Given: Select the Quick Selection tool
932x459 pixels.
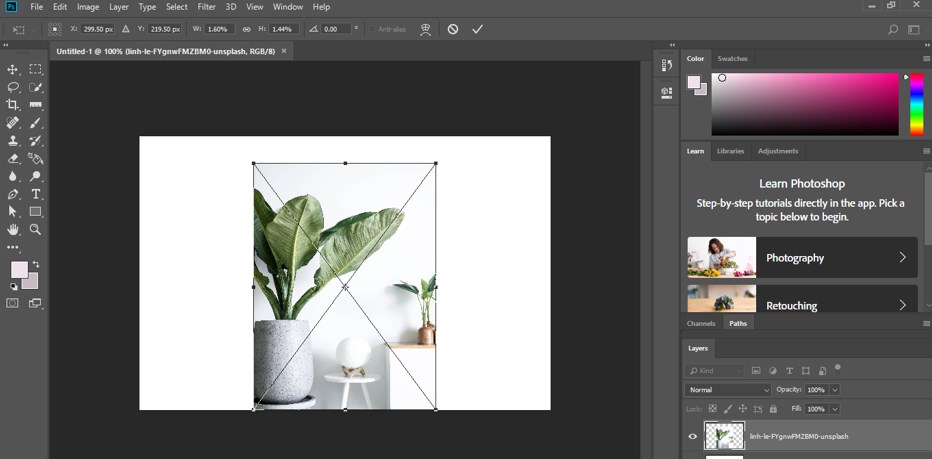Looking at the screenshot, I should tap(36, 87).
